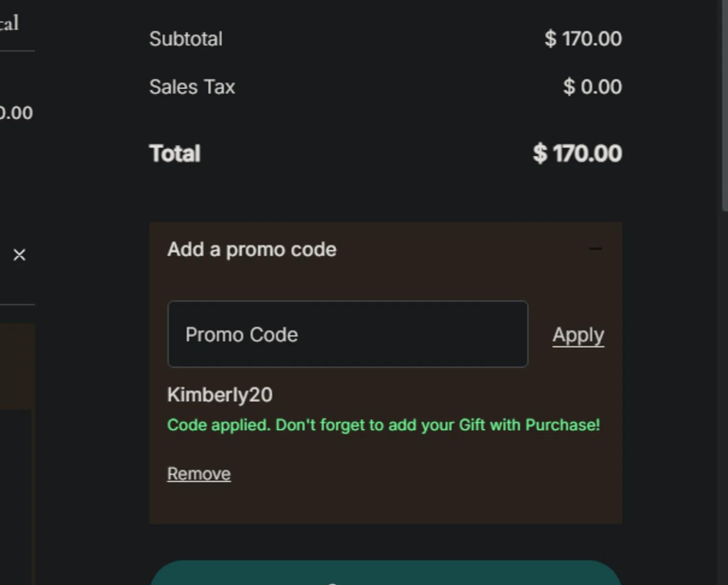
Task: Click the "Add a promo code" heading
Action: [252, 249]
